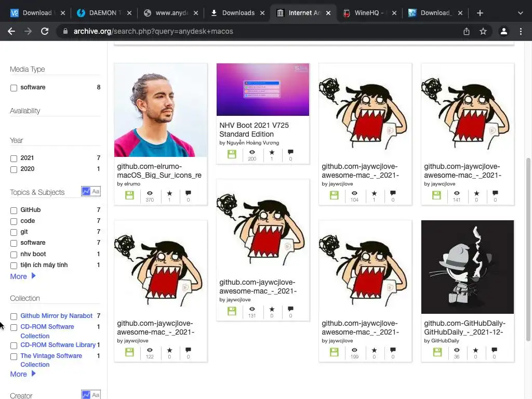Open The Vintage Software Collection link

pos(51,360)
